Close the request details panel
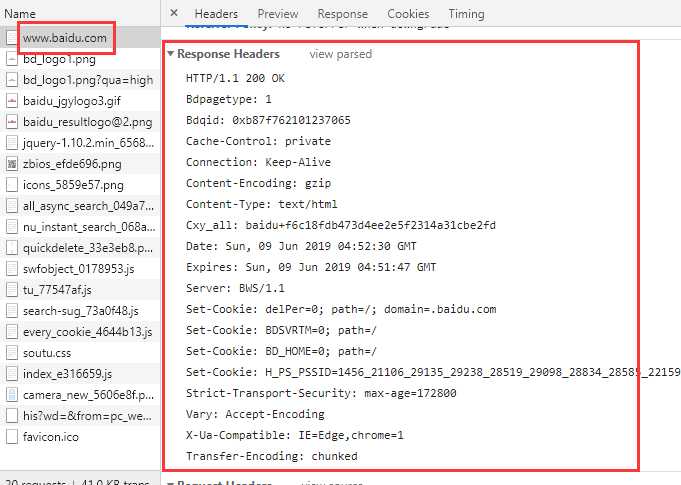This screenshot has width=681, height=485. (174, 13)
